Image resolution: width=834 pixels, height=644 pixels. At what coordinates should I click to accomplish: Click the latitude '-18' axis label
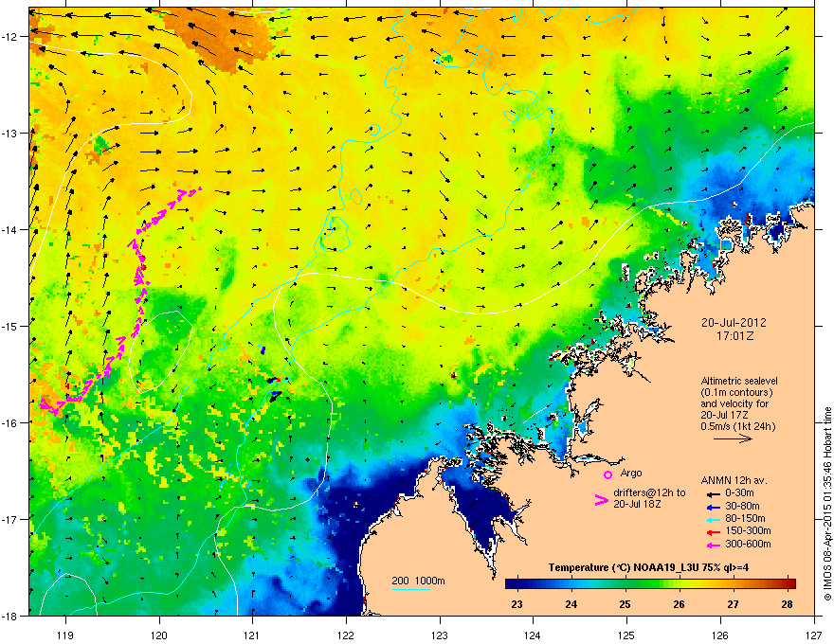click(10, 616)
